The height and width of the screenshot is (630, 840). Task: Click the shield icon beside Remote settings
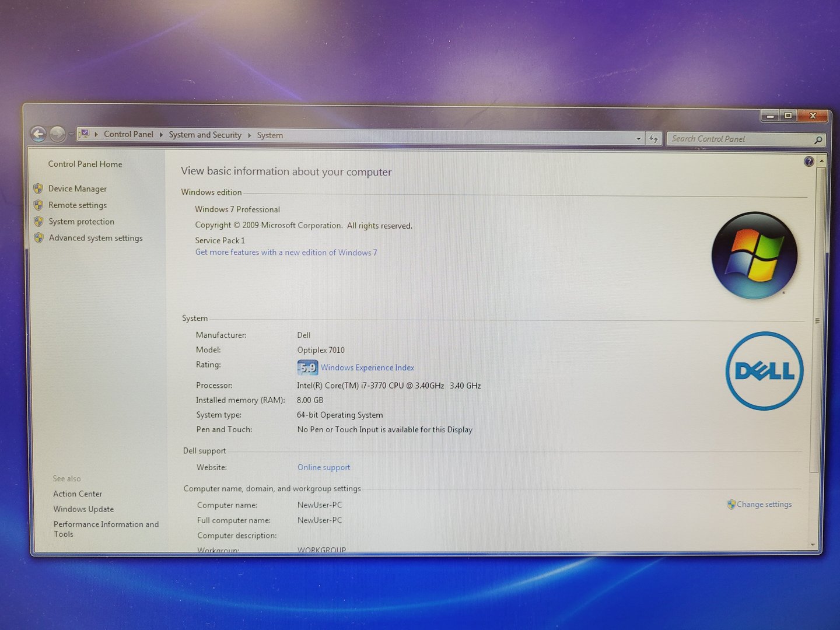click(x=38, y=205)
